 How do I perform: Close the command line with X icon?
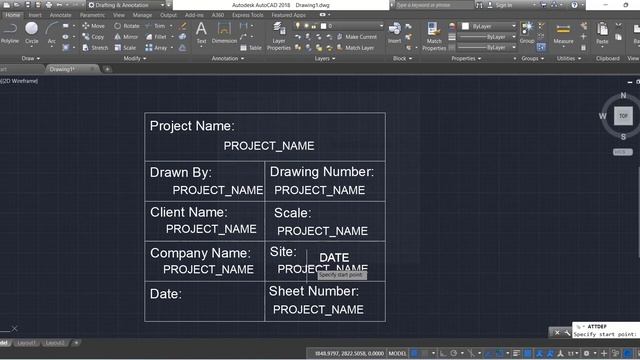pos(557,333)
